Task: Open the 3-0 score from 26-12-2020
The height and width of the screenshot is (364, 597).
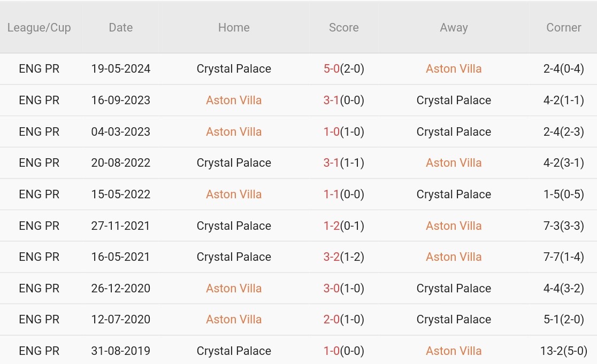Action: pos(332,289)
